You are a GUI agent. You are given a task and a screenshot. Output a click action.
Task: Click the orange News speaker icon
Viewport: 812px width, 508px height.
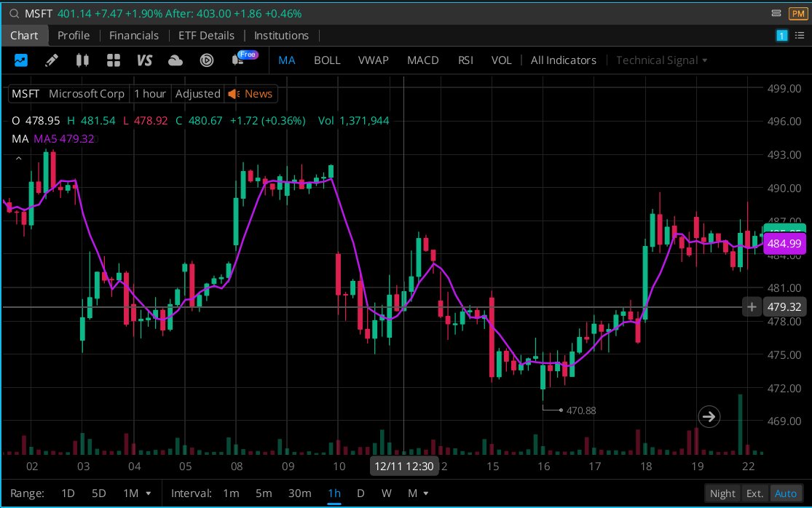(x=234, y=94)
